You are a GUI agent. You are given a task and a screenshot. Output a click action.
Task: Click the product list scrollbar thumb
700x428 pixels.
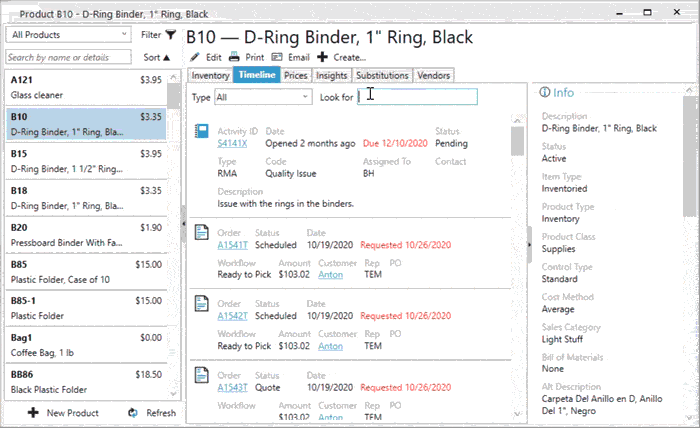pos(173,96)
